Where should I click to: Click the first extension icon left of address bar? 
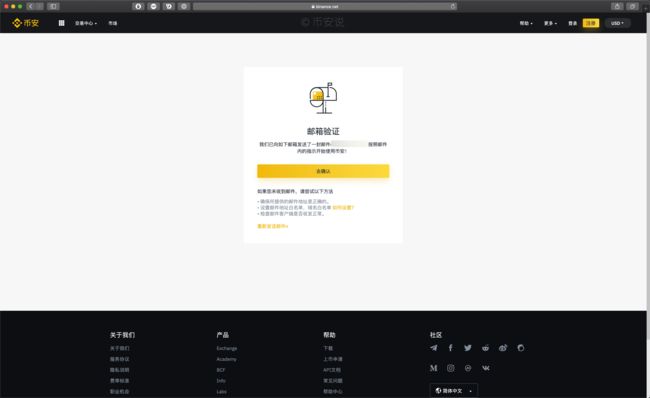click(x=138, y=6)
